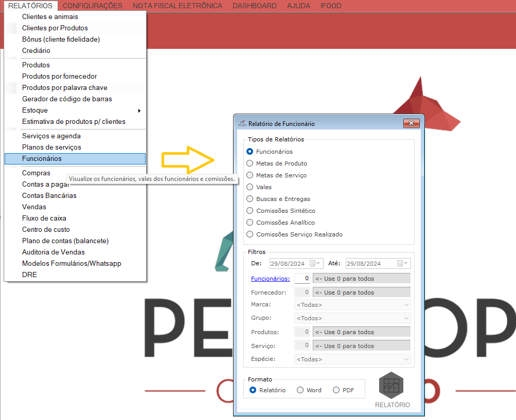Close the Relatório de Funcionário dialog
Screen dimensions: 516x420
[412, 123]
